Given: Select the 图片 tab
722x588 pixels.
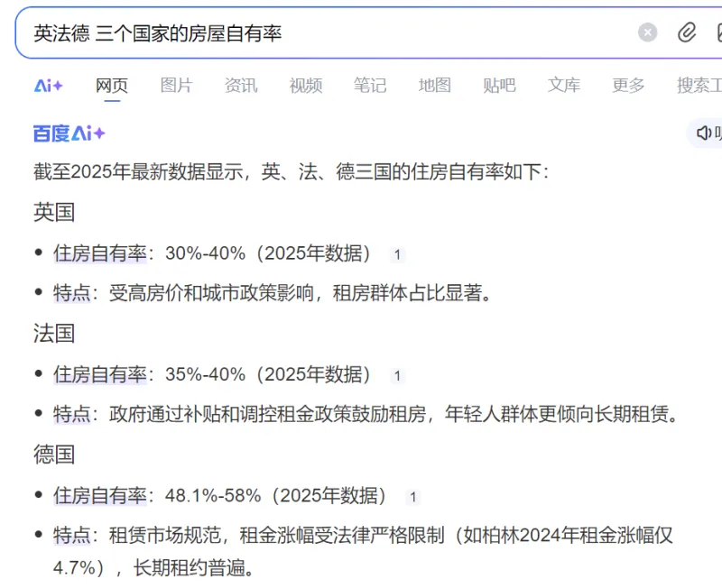Looking at the screenshot, I should tap(176, 86).
